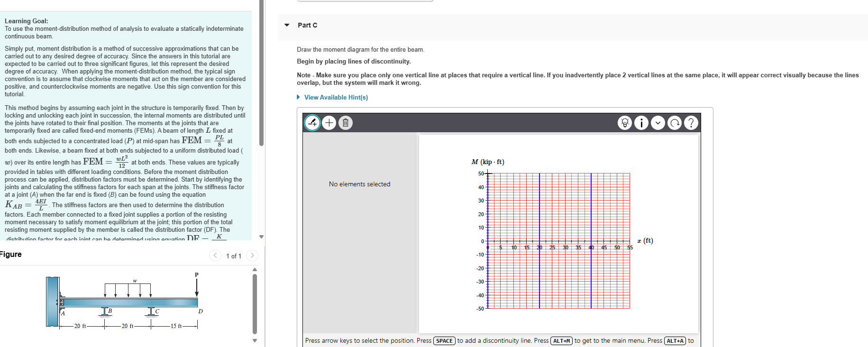The image size is (868, 347).
Task: Click the reset circular arrow icon
Action: (674, 123)
